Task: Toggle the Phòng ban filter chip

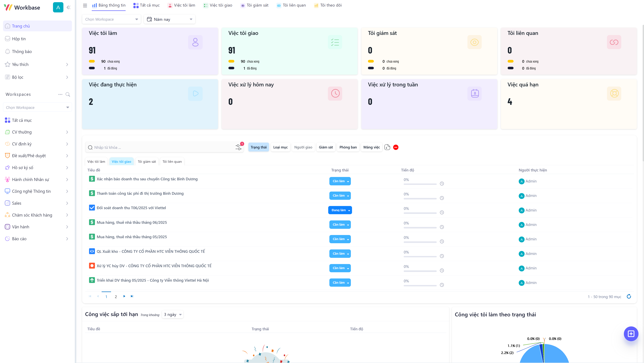Action: click(348, 147)
